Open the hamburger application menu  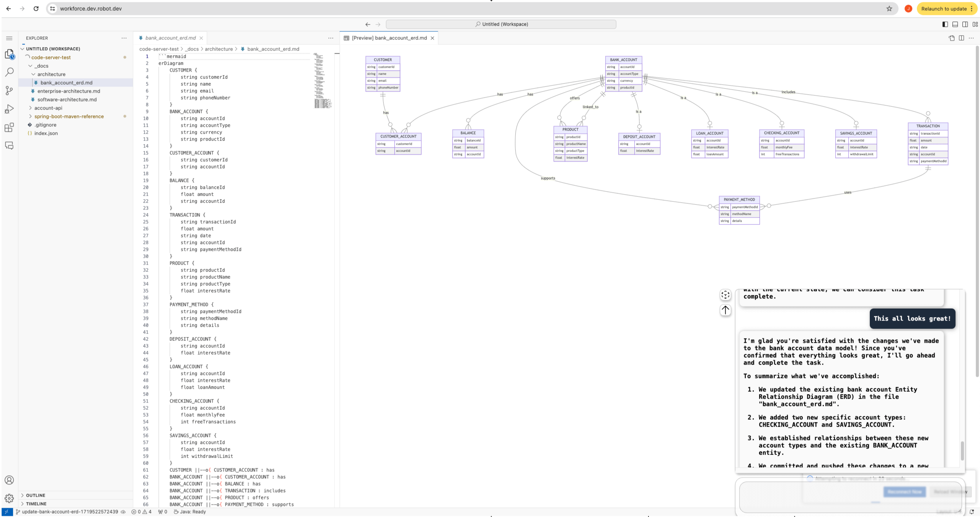pyautogui.click(x=9, y=38)
